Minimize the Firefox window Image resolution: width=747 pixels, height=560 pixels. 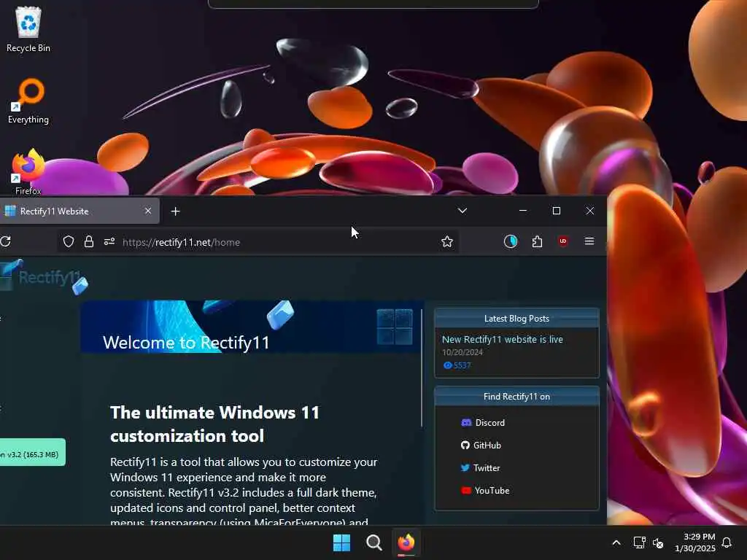pyautogui.click(x=522, y=211)
